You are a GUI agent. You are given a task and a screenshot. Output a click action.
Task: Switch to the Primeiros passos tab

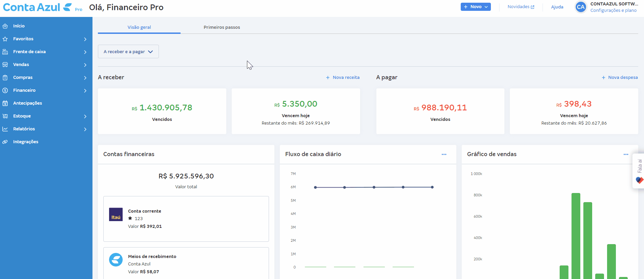[222, 27]
